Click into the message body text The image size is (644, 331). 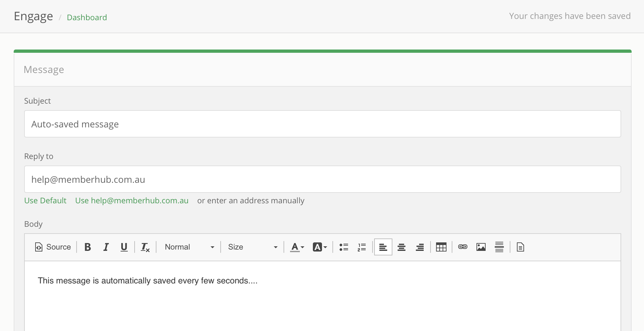(x=148, y=281)
